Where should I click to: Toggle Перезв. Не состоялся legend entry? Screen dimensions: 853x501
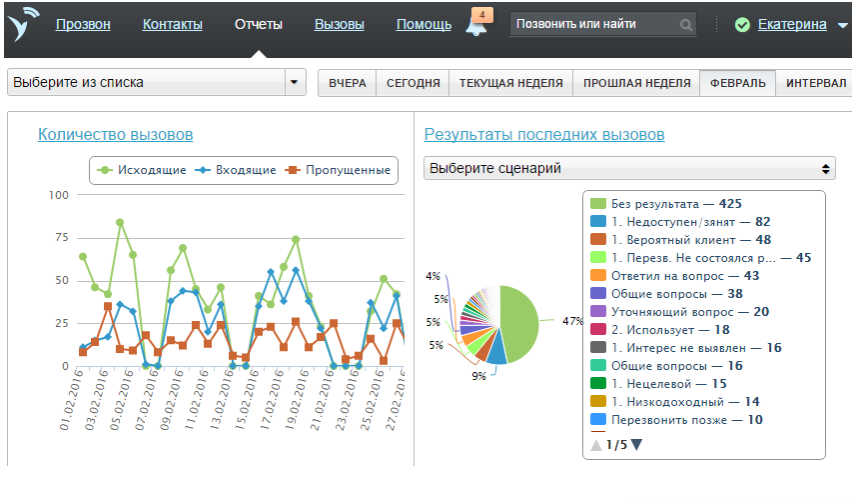[x=701, y=258]
